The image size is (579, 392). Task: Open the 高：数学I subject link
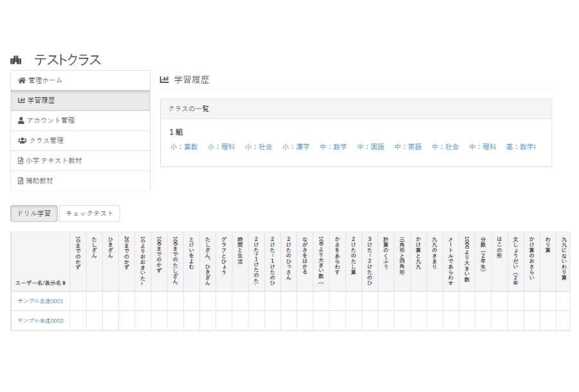520,147
